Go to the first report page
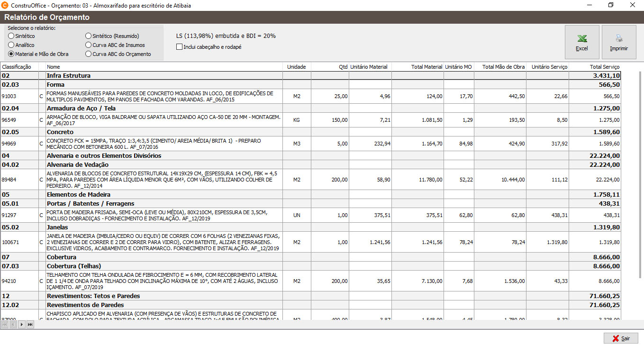 pyautogui.click(x=5, y=325)
